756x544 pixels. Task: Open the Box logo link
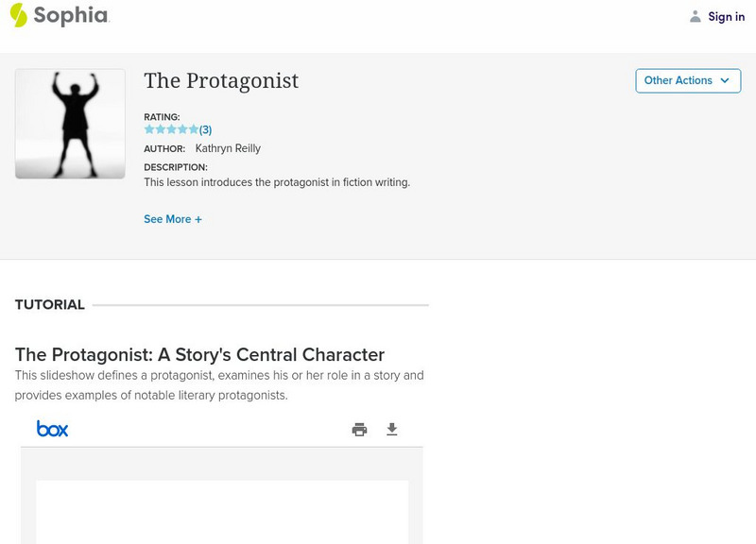point(54,428)
